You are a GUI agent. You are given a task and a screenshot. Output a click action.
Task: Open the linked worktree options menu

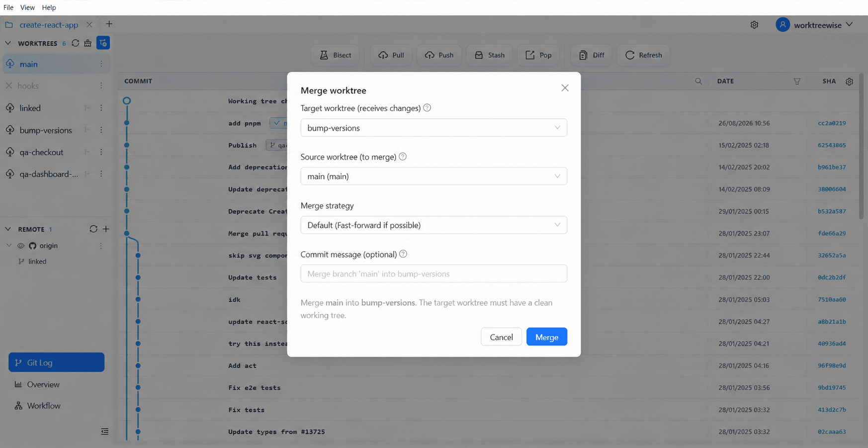tap(101, 108)
